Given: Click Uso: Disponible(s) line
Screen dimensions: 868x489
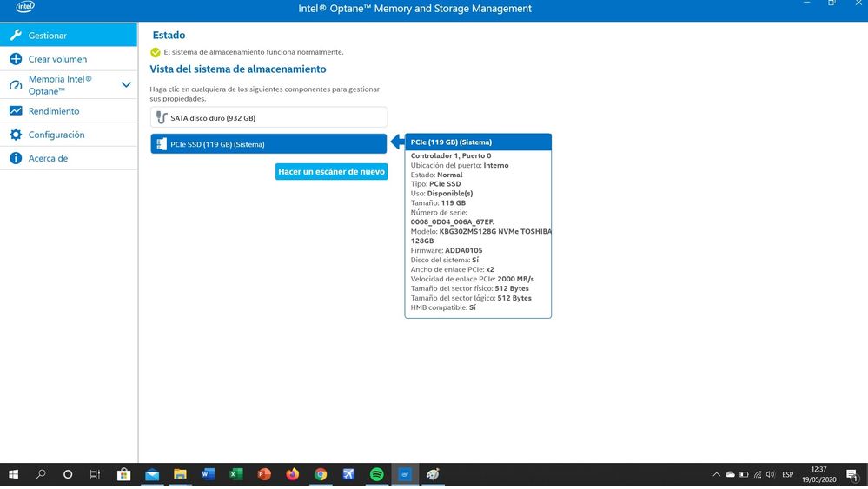Looking at the screenshot, I should (441, 193).
